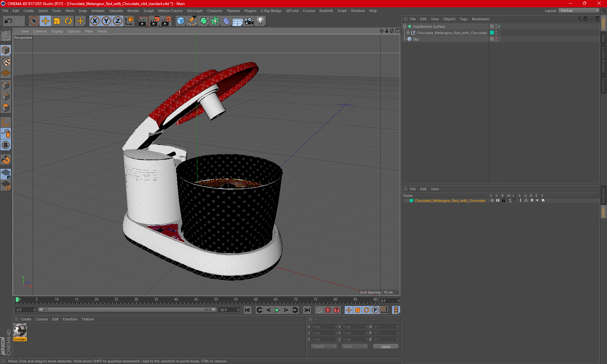The height and width of the screenshot is (364, 607).
Task: Expand Chocolate_Melangeur_Red_with_Chocolate object node
Action: 408,33
